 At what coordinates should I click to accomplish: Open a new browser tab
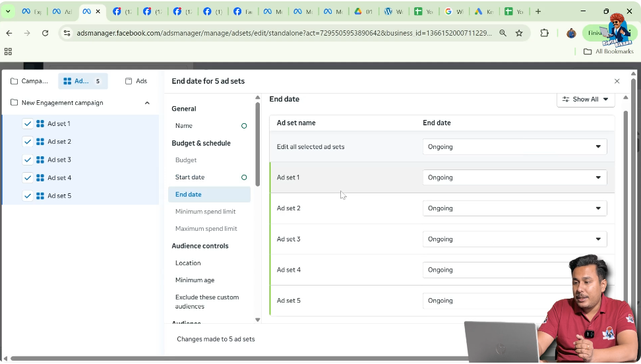click(538, 11)
